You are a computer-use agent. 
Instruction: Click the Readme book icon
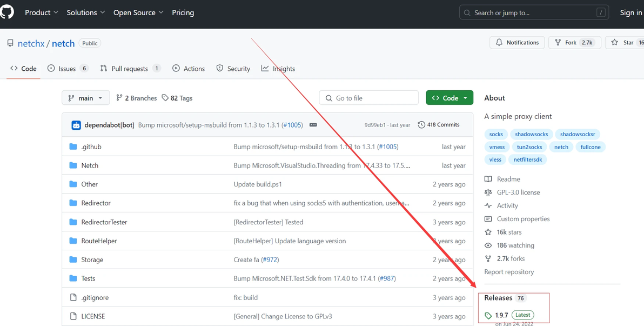(488, 179)
